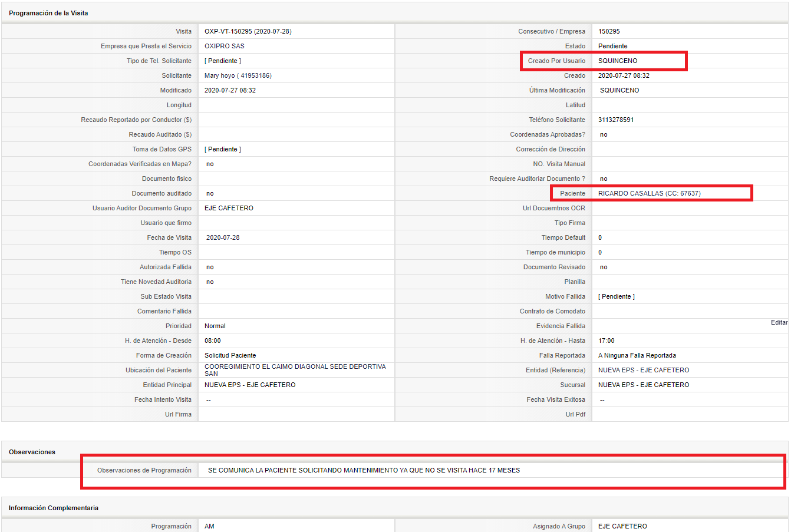Click the Toma de Datos GPS [ Pendiente ] value
The image size is (791, 532).
(x=223, y=149)
